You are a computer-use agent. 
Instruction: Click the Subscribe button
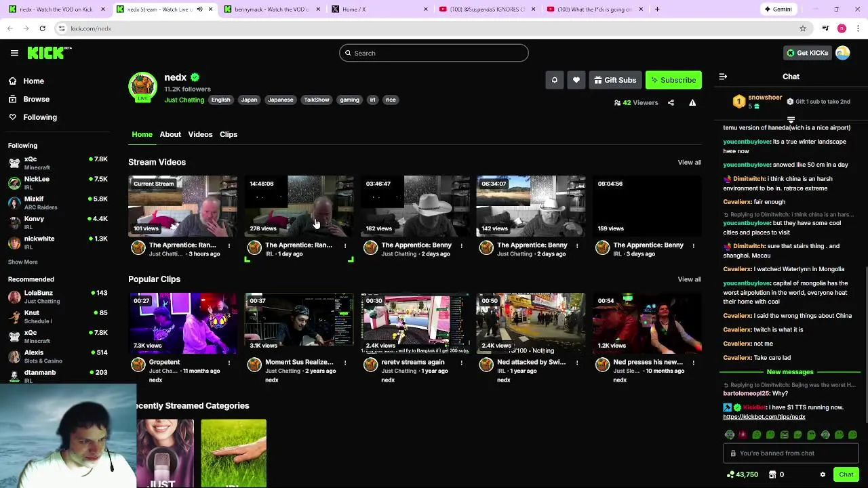tap(673, 80)
